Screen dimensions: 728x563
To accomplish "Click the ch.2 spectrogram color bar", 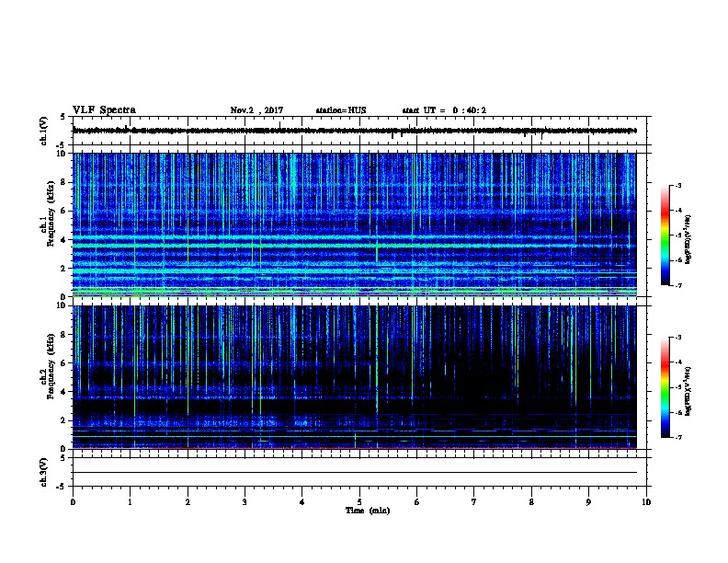I will [665, 387].
